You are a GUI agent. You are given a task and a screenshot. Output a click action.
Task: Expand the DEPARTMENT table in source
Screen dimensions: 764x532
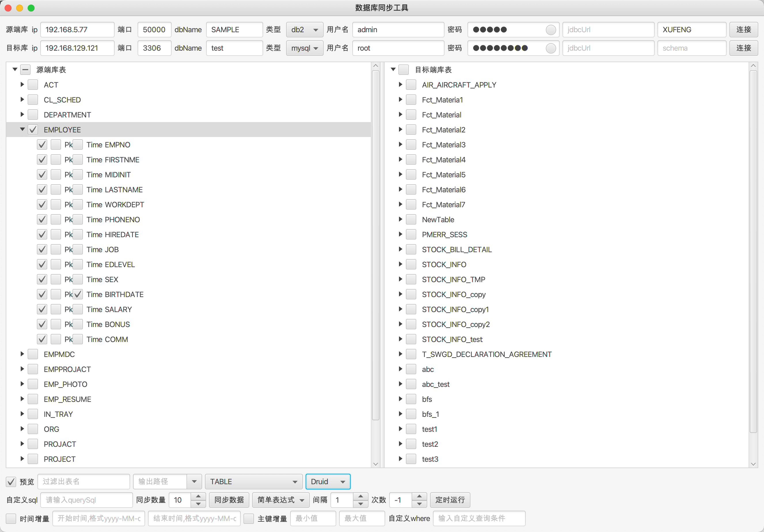[21, 114]
